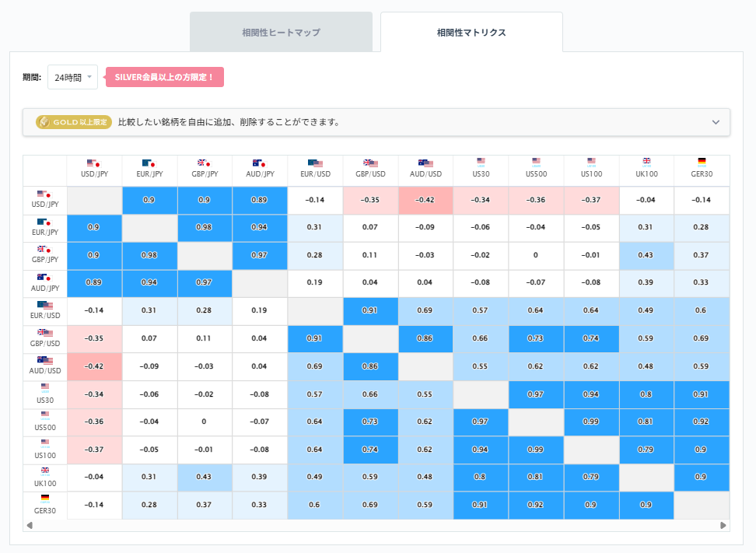Click the AUD/JPY column header flag icon

[x=261, y=159]
